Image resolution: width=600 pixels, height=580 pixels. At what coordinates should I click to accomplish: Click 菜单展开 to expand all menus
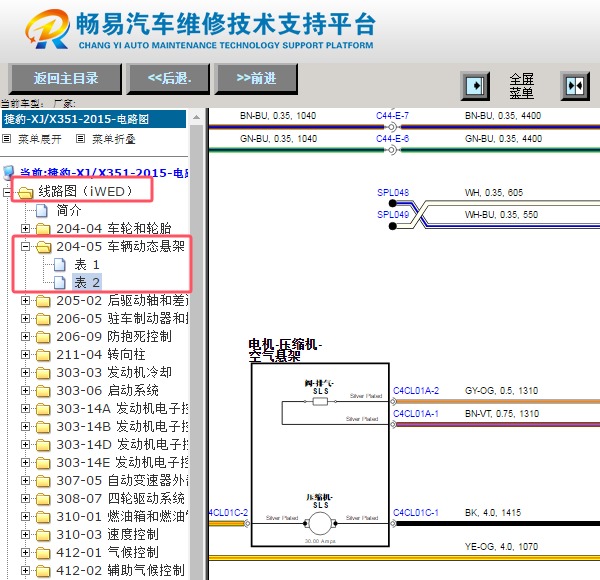pyautogui.click(x=39, y=139)
